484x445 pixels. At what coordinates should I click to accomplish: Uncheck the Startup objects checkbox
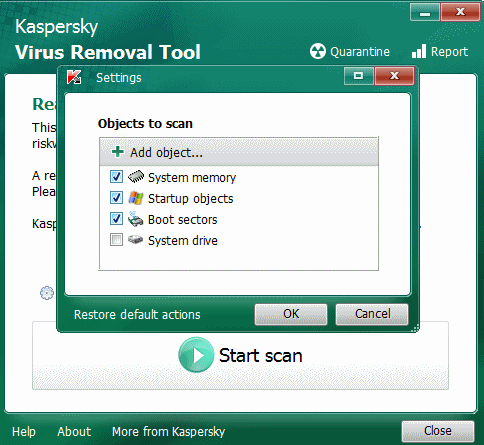pyautogui.click(x=116, y=198)
